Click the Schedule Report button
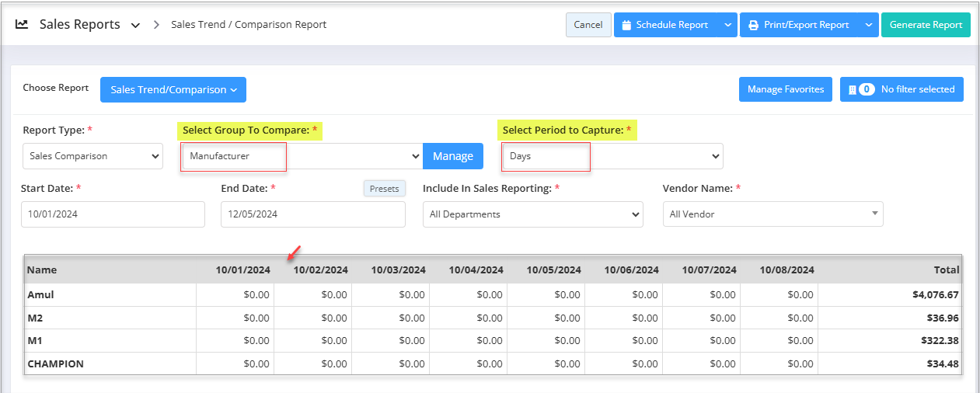This screenshot has width=980, height=393. point(666,25)
